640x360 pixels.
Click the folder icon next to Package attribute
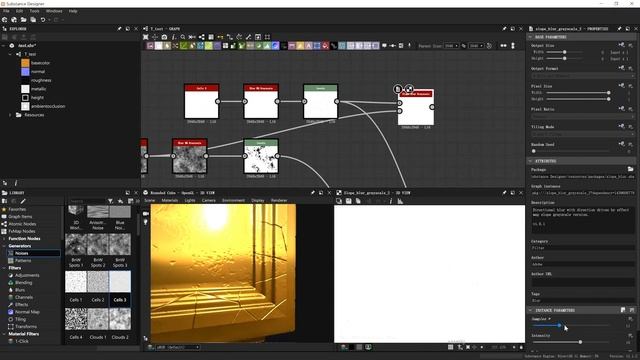click(x=631, y=169)
